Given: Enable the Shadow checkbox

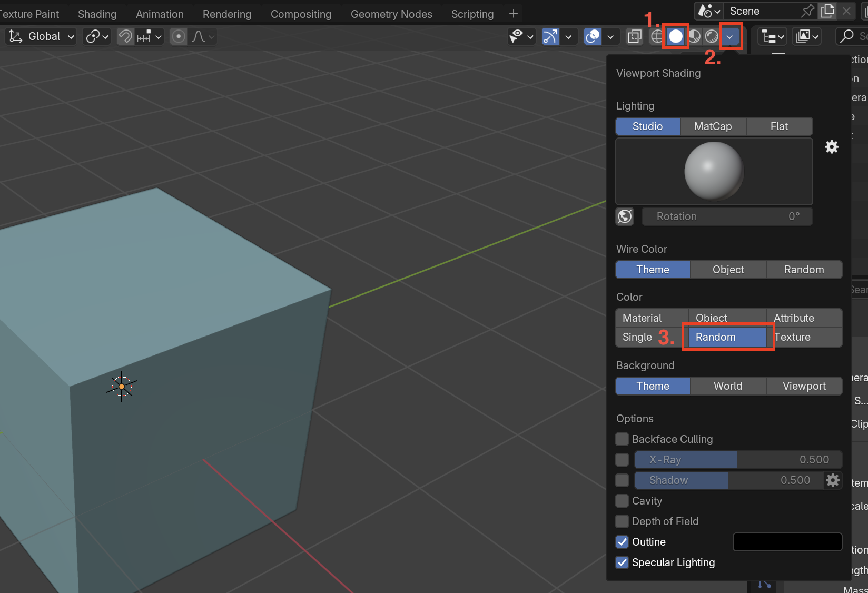Looking at the screenshot, I should pyautogui.click(x=622, y=480).
